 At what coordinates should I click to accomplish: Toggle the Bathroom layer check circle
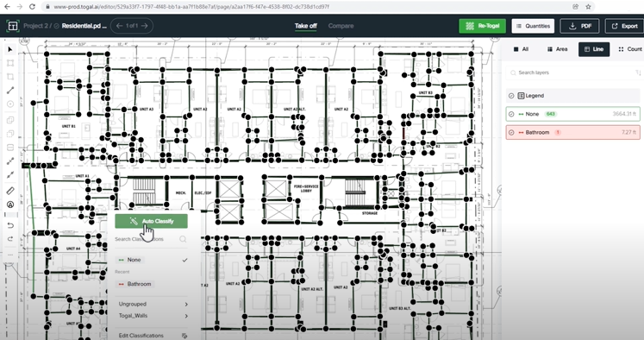tap(511, 133)
